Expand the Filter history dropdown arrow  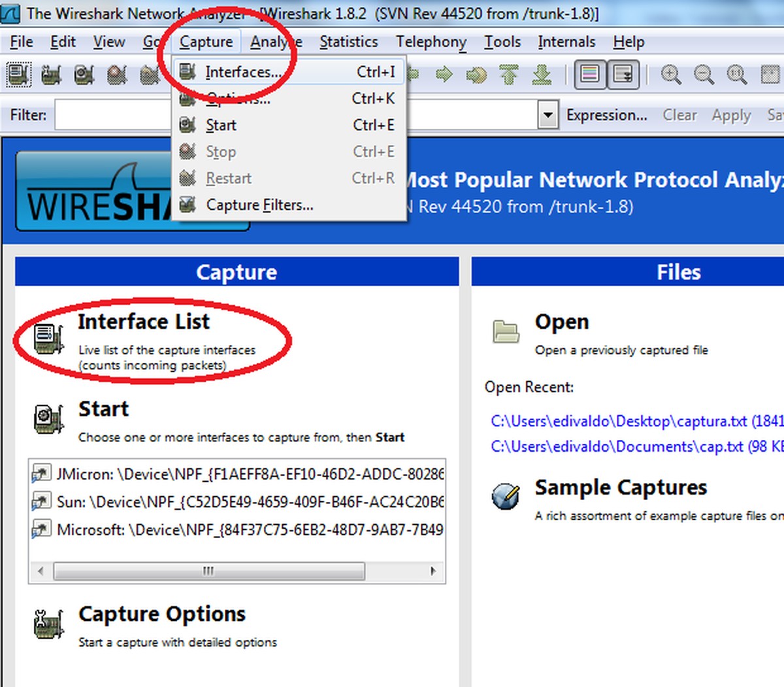click(x=548, y=116)
